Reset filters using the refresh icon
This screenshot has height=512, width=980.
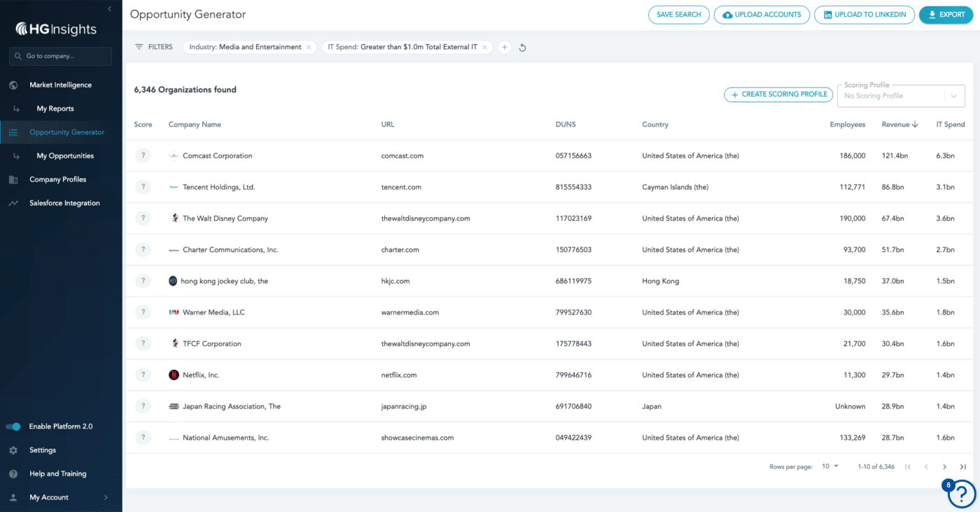click(x=522, y=47)
